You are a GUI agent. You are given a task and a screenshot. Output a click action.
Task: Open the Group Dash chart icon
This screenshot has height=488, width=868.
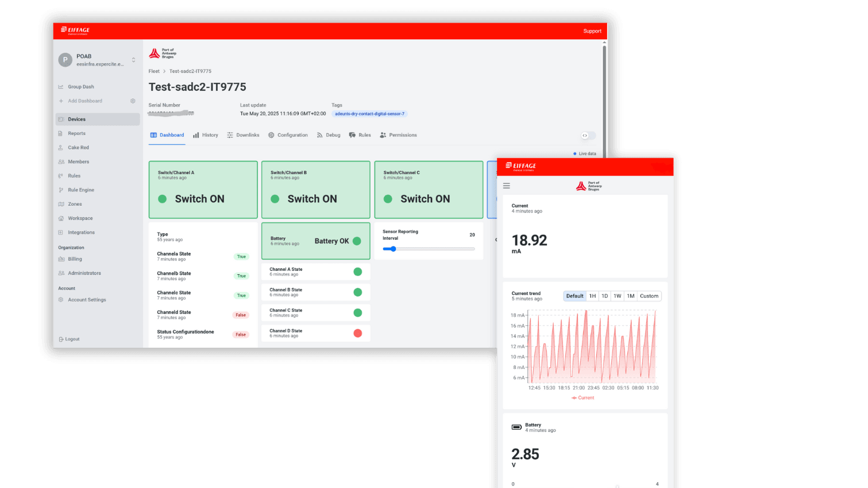(61, 87)
